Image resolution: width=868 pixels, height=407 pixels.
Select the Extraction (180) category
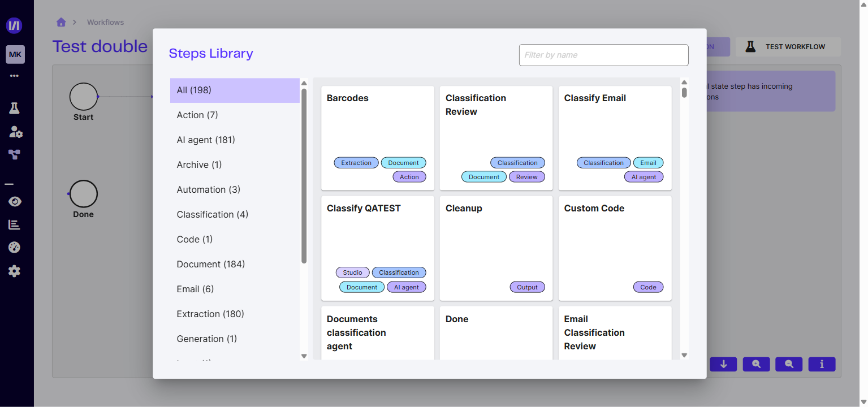coord(235,314)
